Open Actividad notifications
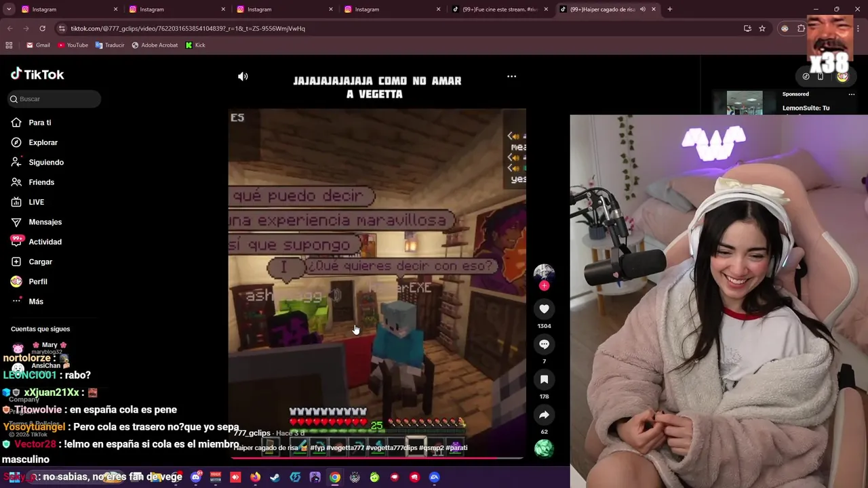The image size is (868, 488). tap(45, 242)
